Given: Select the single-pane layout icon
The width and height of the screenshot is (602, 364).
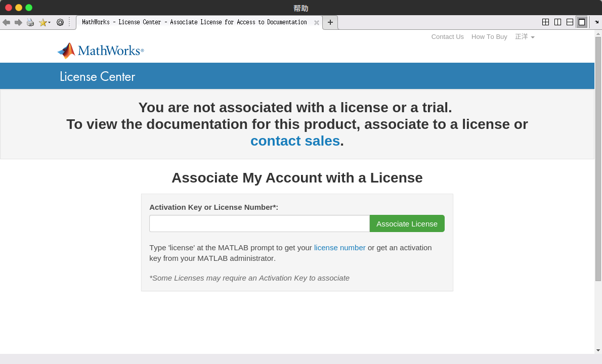Looking at the screenshot, I should pyautogui.click(x=582, y=22).
